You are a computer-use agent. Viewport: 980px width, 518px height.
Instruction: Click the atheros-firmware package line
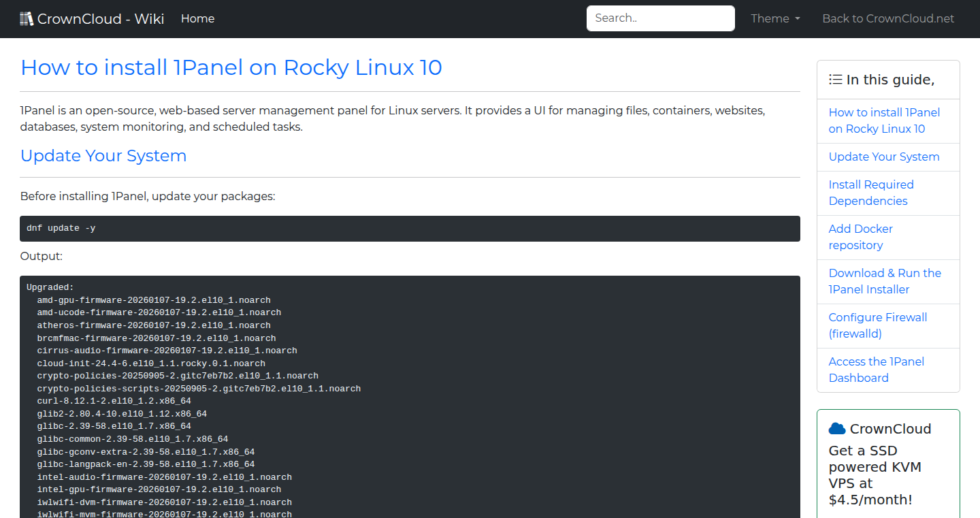(154, 325)
